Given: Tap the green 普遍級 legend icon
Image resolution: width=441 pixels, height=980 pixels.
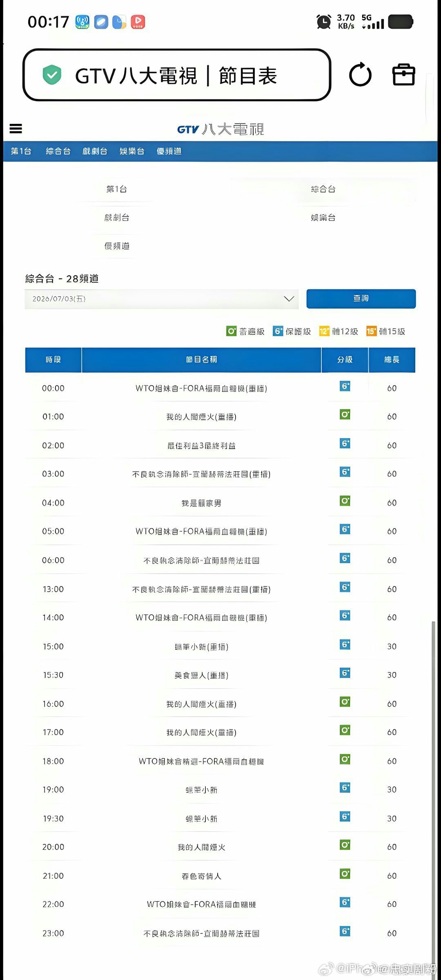Looking at the screenshot, I should click(x=231, y=331).
